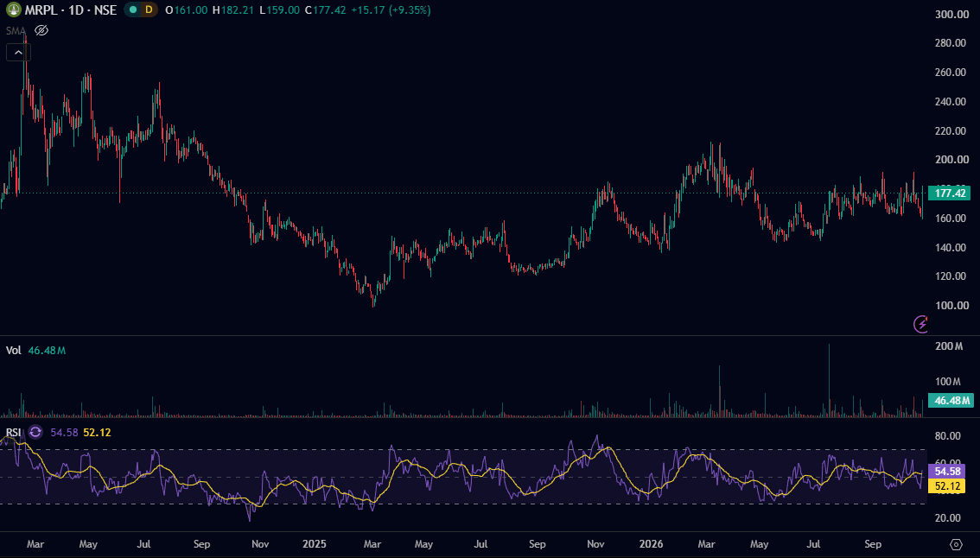Click the Nov label just before 2026

coord(595,544)
